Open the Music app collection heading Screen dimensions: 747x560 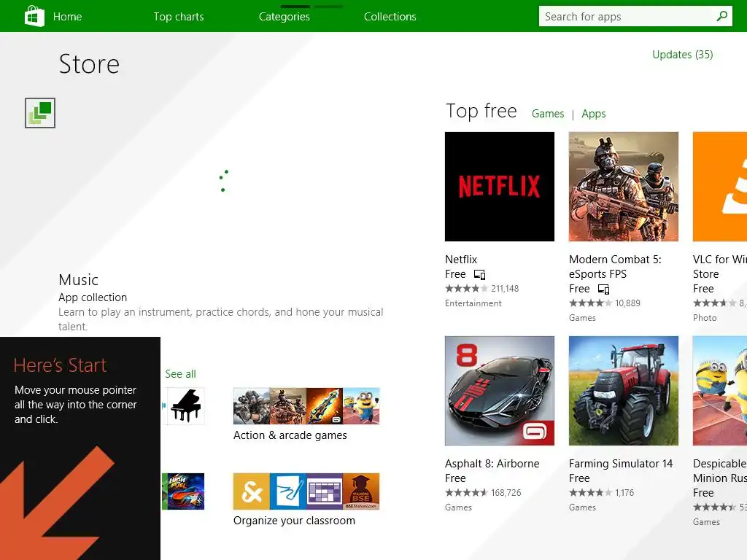point(79,280)
